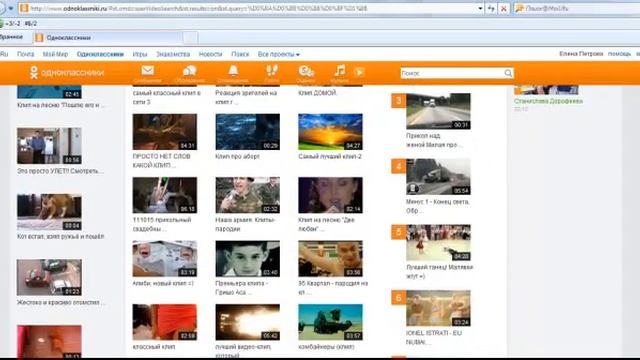
Task: Expand the 'Все проекты' dropdown
Action: tap(279, 54)
